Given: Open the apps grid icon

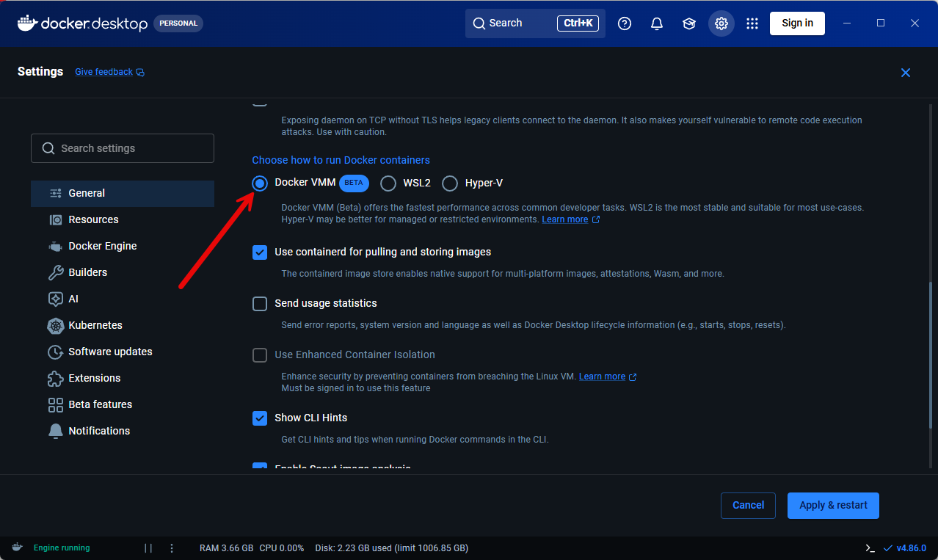Looking at the screenshot, I should click(x=752, y=23).
